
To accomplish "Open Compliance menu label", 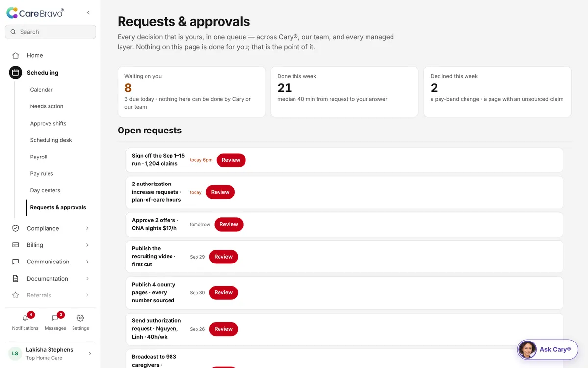I will [43, 228].
